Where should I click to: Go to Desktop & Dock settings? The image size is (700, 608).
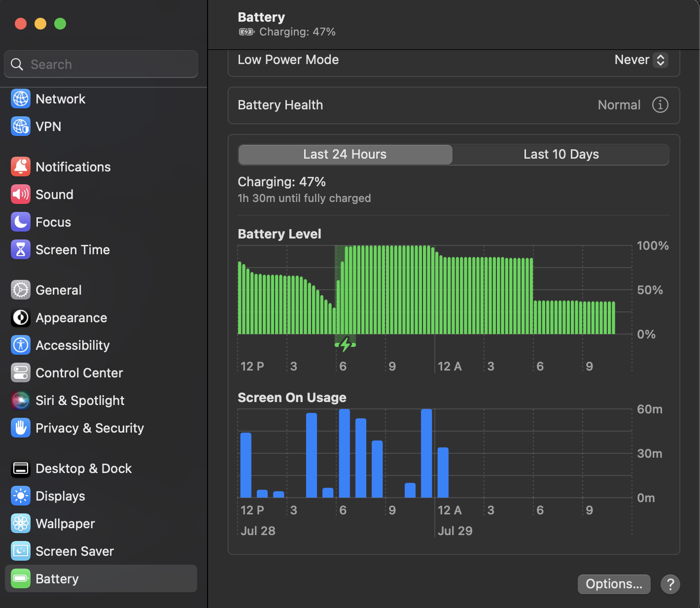click(83, 469)
